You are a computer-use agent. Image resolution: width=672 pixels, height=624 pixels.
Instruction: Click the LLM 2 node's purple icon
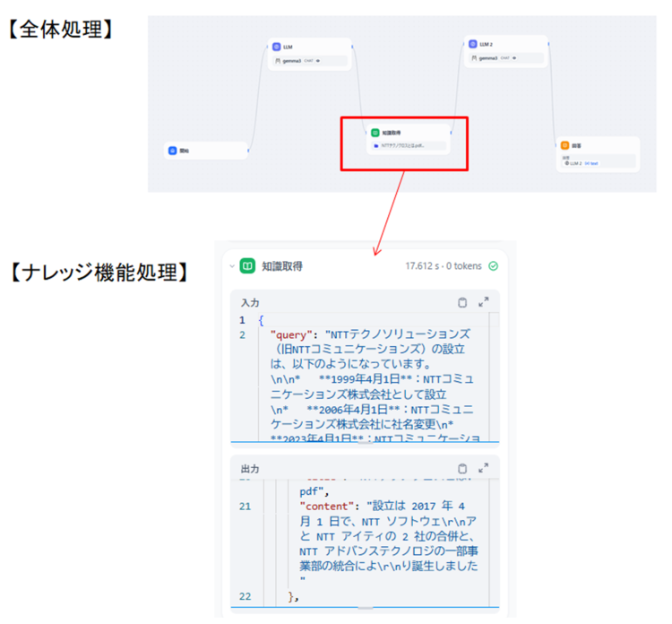473,44
